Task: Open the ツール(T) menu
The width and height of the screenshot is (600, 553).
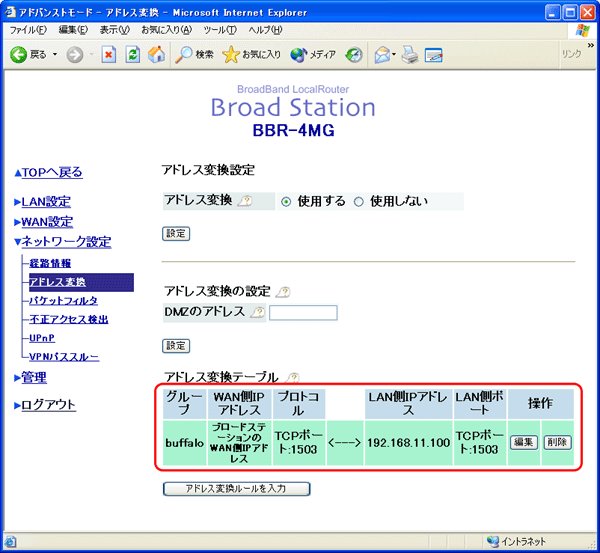Action: point(220,30)
